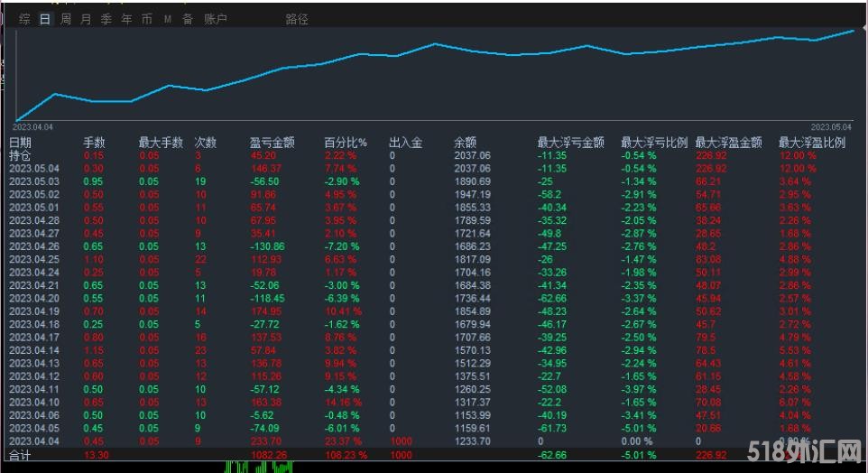Select the 2023.04.11 date row

pyautogui.click(x=33, y=389)
